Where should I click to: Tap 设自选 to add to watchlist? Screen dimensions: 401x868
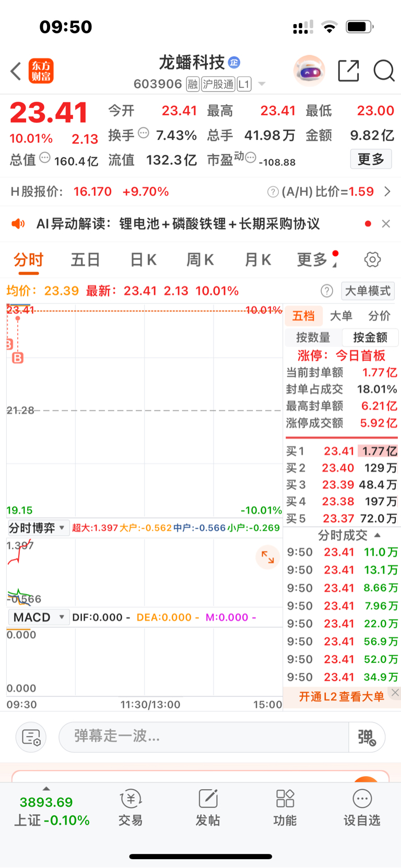pyautogui.click(x=362, y=808)
